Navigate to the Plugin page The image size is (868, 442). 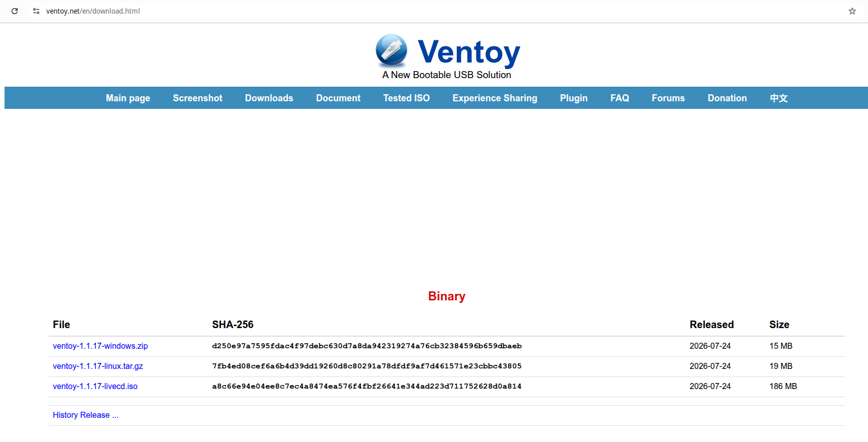point(574,98)
